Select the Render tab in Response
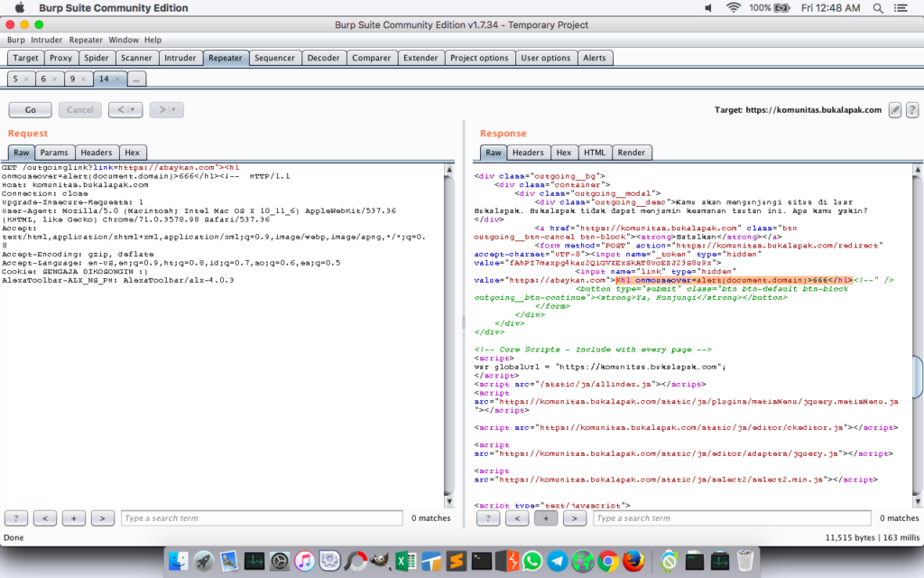The image size is (924, 578). 632,153
